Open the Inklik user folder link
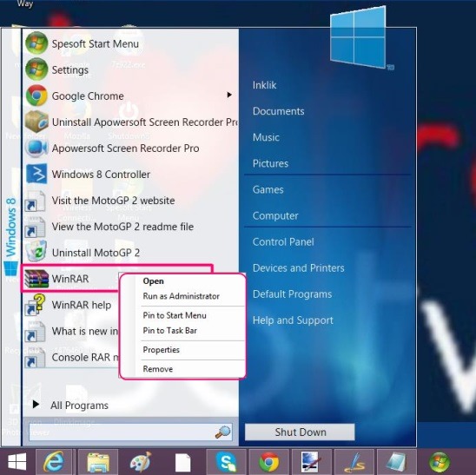This screenshot has width=476, height=475. coord(264,85)
